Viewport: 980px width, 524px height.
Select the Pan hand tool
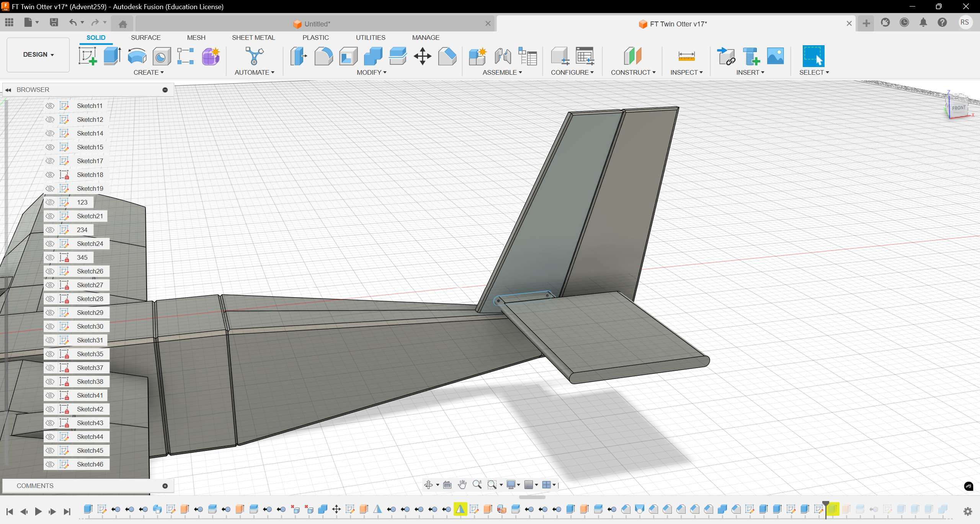(x=462, y=485)
